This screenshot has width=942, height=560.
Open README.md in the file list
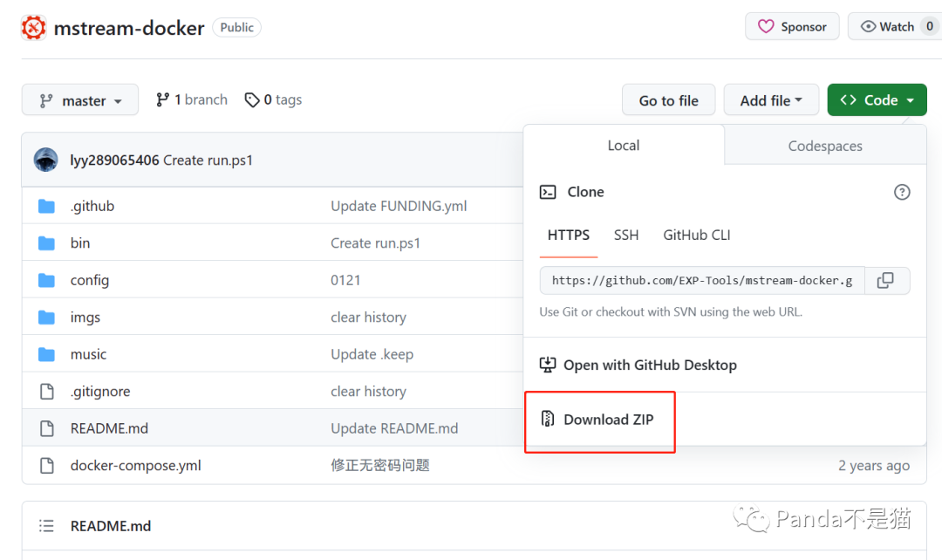(109, 428)
